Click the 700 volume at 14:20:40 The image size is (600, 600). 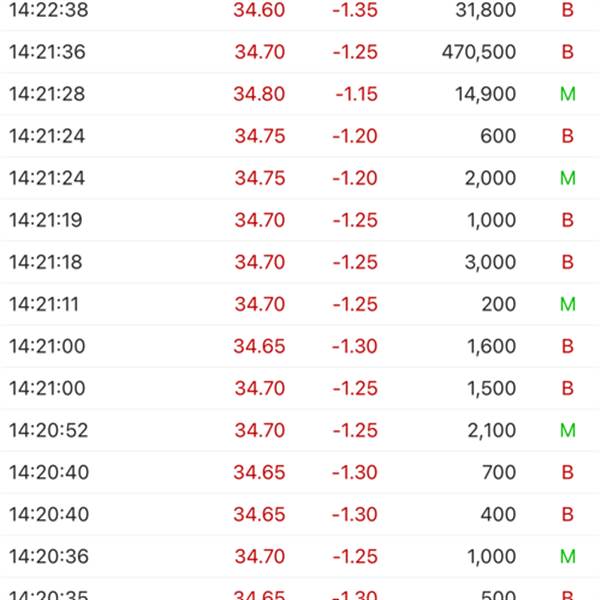[x=499, y=472]
